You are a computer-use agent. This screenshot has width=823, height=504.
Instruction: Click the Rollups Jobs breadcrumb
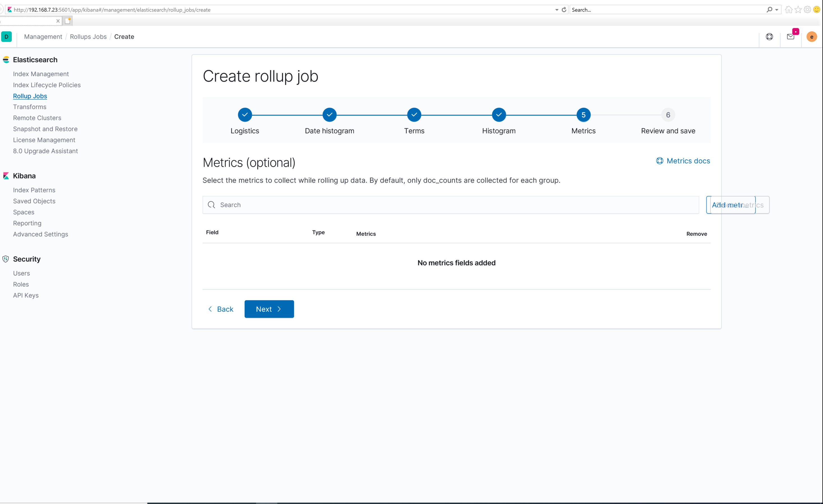88,37
